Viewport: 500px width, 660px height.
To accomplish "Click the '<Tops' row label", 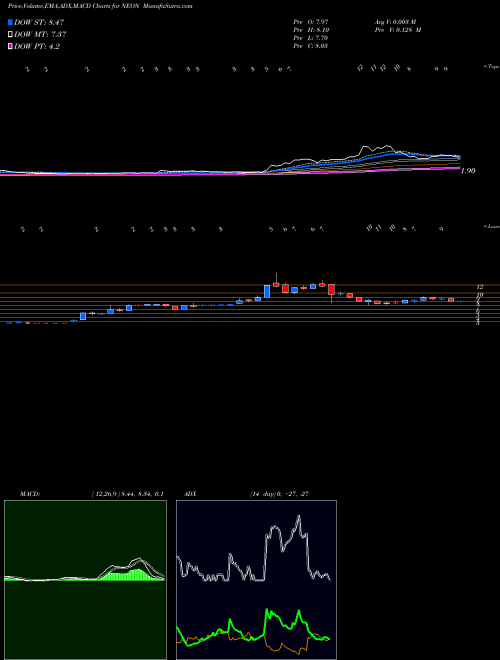I will pos(491,67).
